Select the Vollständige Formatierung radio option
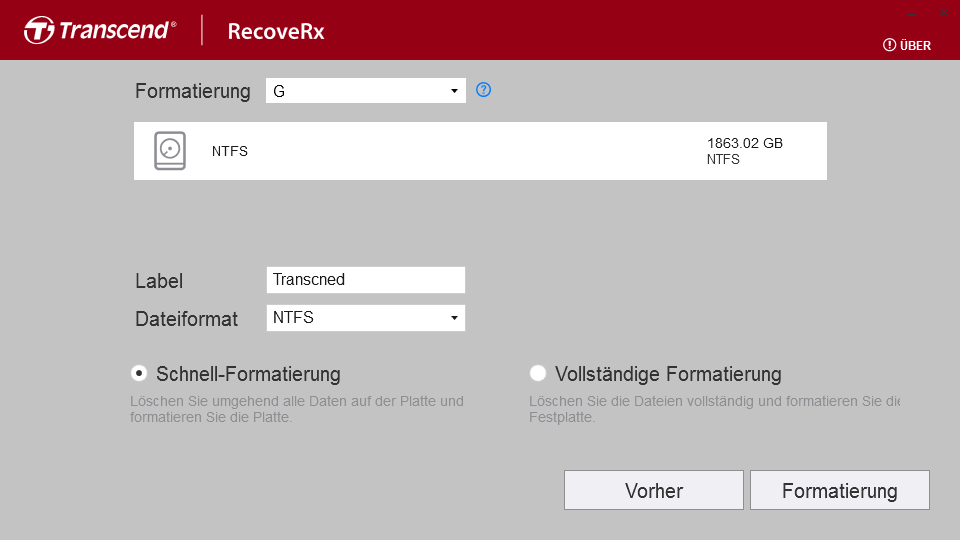 click(538, 373)
